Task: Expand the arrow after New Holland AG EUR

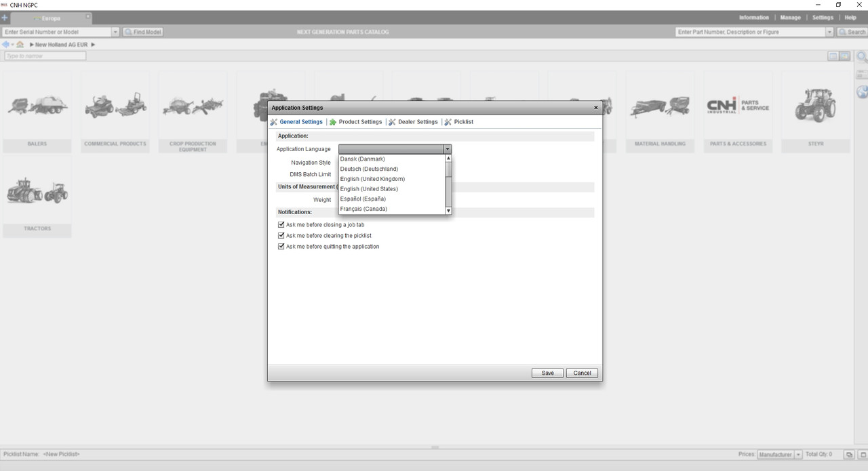Action: click(x=93, y=45)
